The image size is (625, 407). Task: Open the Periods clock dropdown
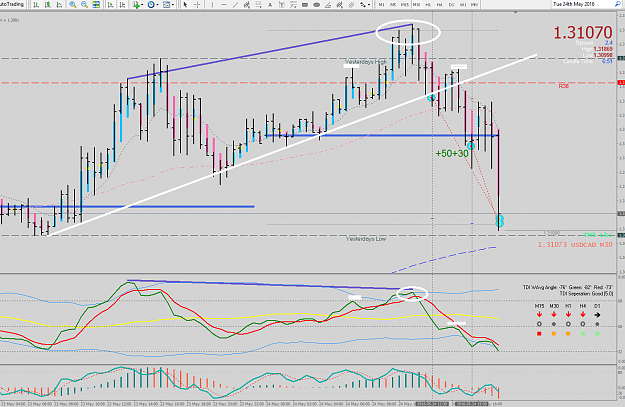point(153,5)
